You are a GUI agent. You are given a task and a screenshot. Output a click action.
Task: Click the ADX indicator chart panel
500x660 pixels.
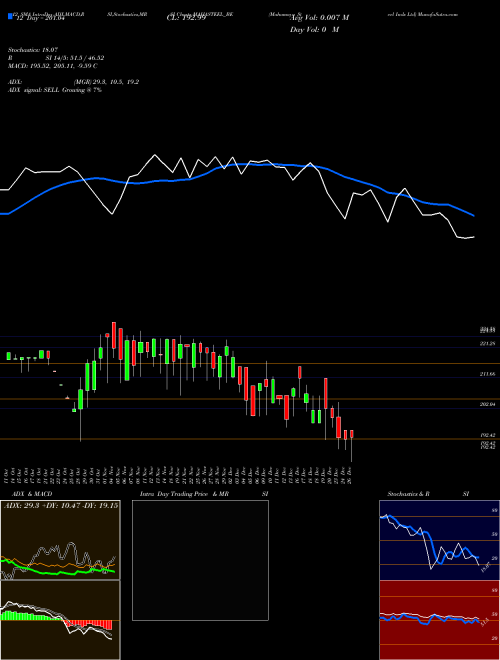pos(60,540)
